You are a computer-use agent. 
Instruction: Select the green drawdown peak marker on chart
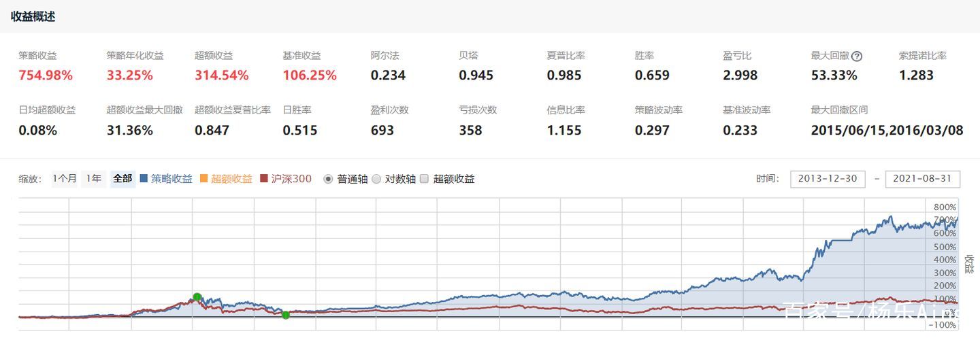pos(197,297)
